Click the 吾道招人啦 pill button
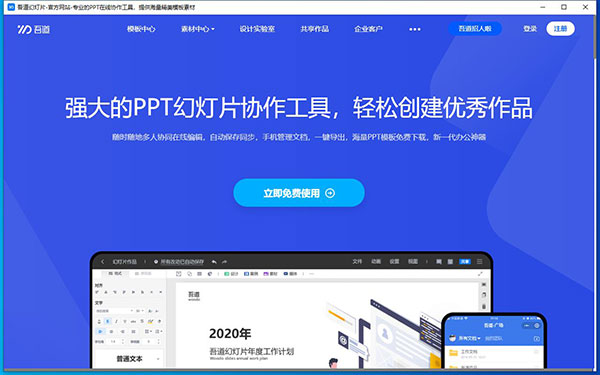The width and height of the screenshot is (600, 375). click(475, 29)
